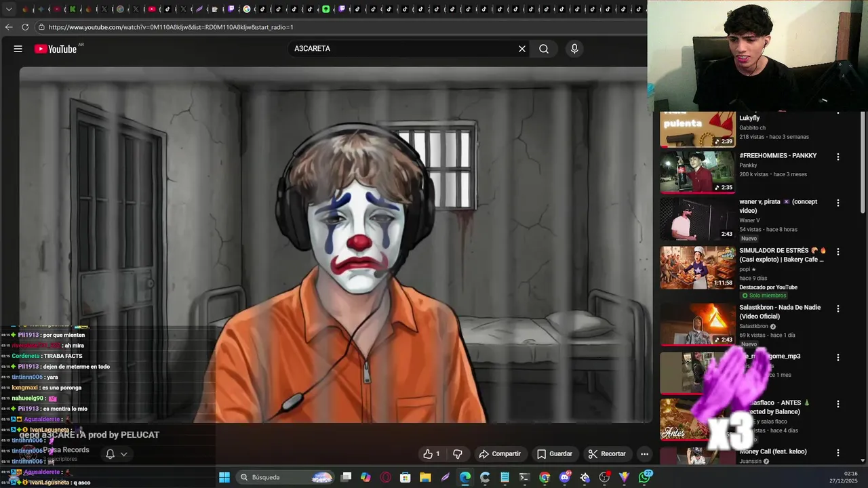View site information beside the URL

[x=41, y=27]
